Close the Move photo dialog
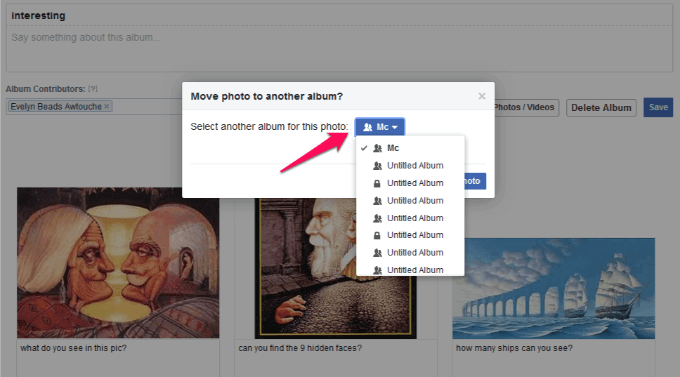The width and height of the screenshot is (680, 377). click(481, 96)
